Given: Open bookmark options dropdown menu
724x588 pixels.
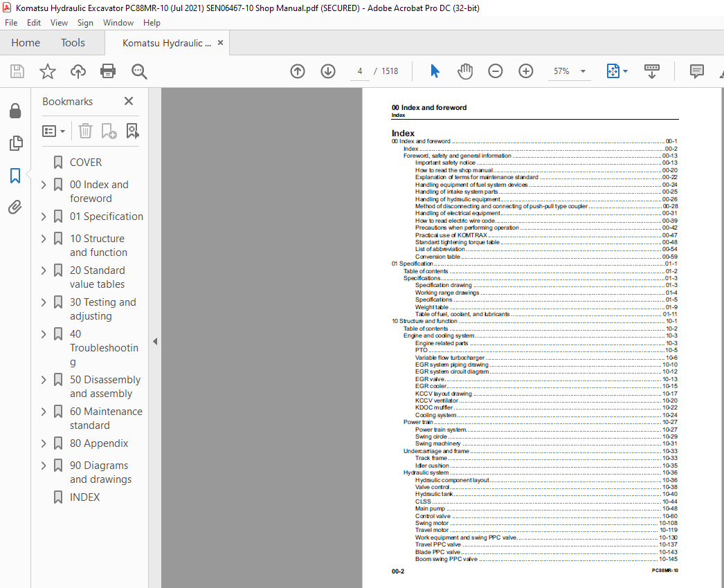Looking at the screenshot, I should [53, 131].
